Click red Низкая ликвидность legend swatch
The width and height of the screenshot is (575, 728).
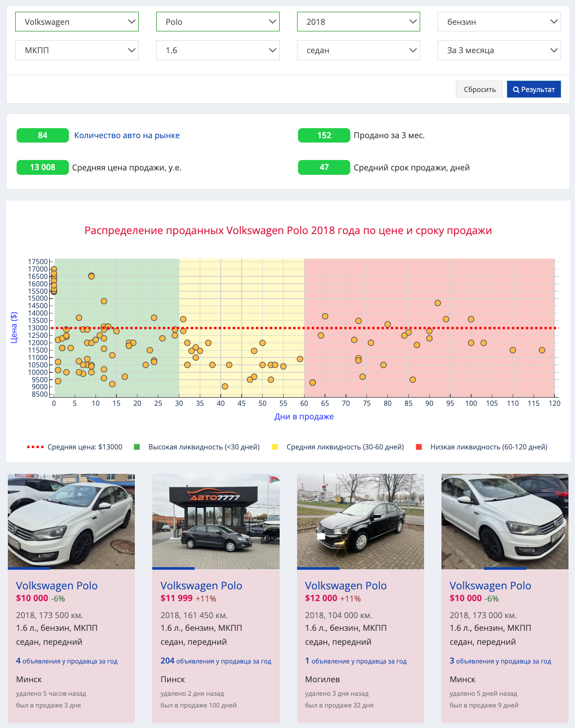click(x=419, y=447)
